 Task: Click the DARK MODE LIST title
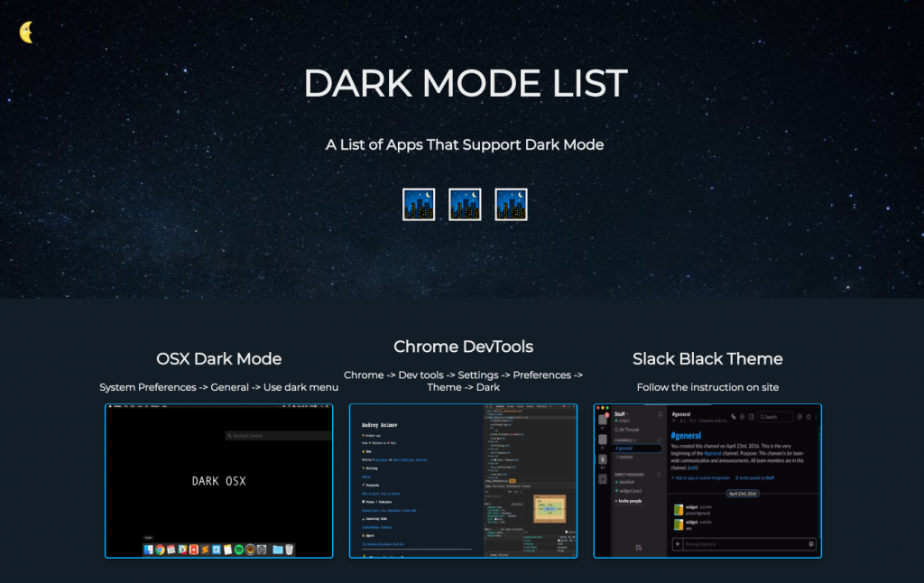465,83
